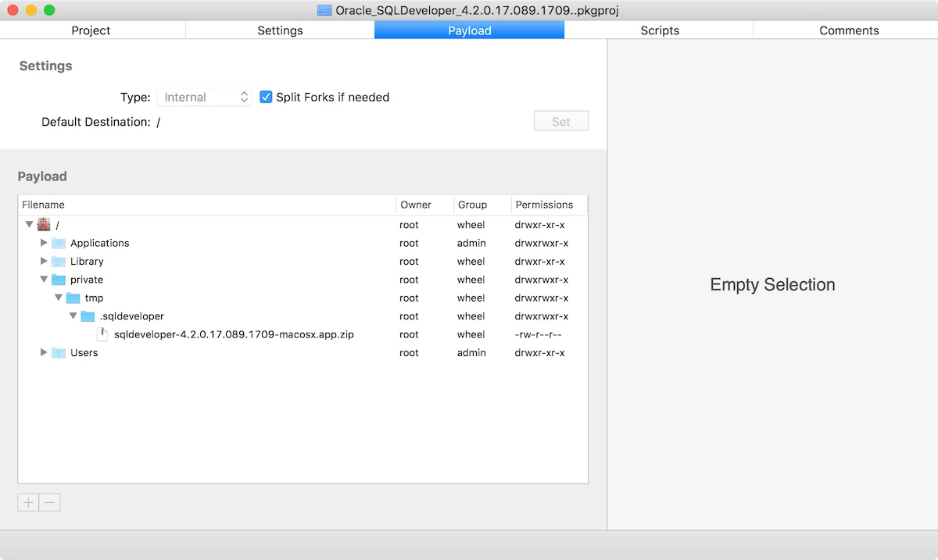Viewport: 938px width, 560px height.
Task: Click the Permissions column header
Action: [549, 205]
